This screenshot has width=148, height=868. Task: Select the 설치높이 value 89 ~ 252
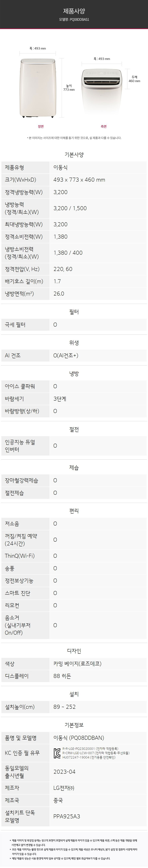coord(65,707)
